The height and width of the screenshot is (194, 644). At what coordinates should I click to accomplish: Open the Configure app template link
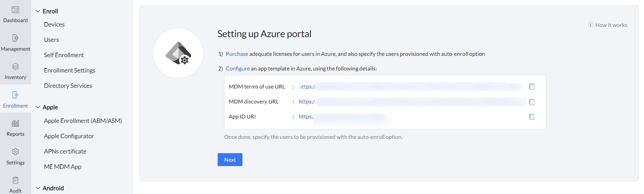(238, 69)
